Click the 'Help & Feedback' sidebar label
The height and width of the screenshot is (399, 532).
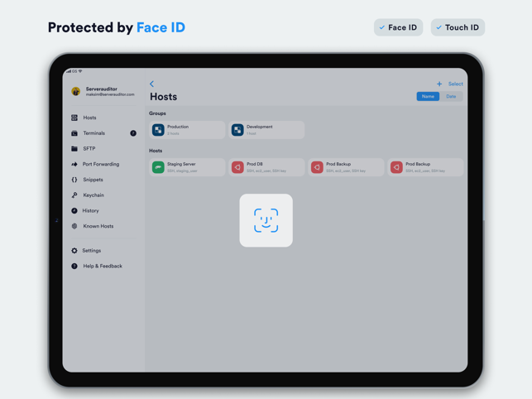(x=103, y=267)
